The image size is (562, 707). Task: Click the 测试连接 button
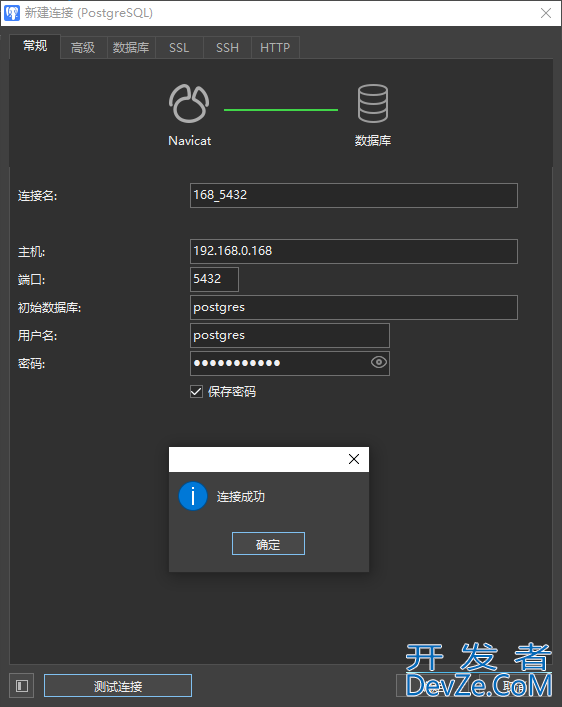coord(118,686)
